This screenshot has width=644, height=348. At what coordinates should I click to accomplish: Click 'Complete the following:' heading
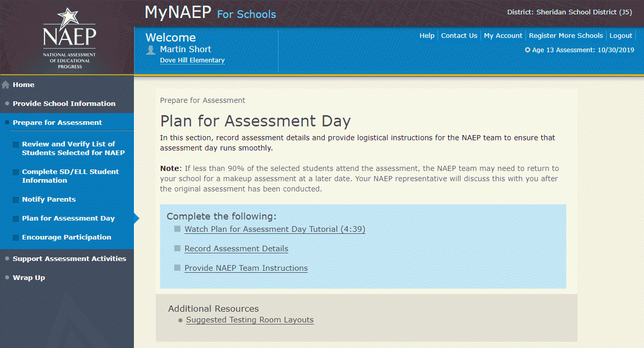221,216
